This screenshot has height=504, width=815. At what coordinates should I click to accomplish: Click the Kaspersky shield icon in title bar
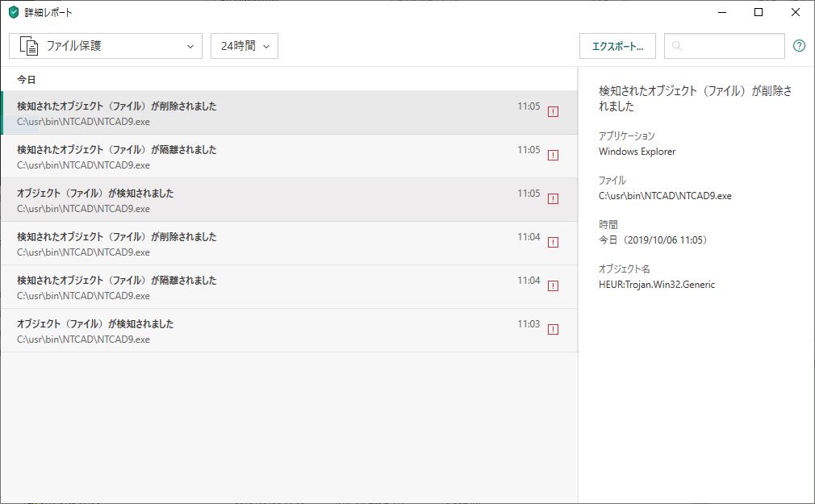(14, 12)
